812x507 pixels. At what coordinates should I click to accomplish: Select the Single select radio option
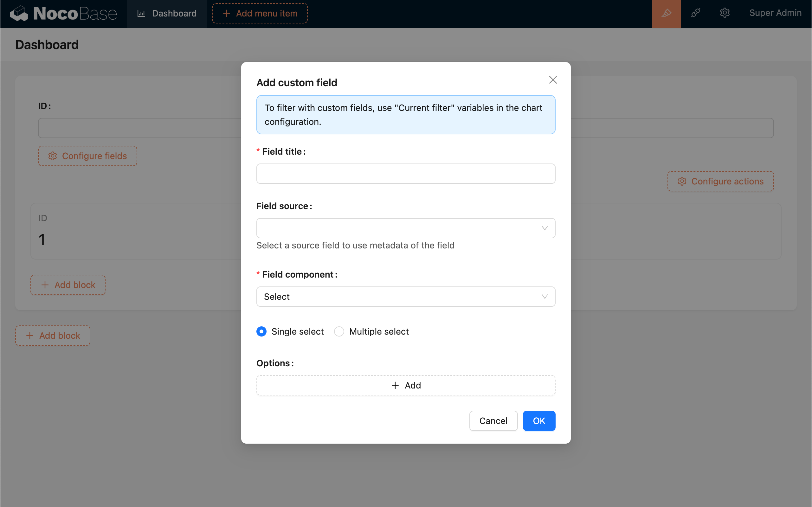tap(261, 331)
